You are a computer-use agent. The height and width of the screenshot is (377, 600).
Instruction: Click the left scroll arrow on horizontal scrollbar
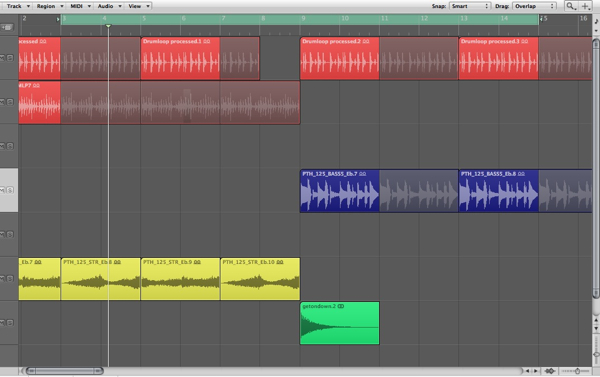pyautogui.click(x=527, y=370)
